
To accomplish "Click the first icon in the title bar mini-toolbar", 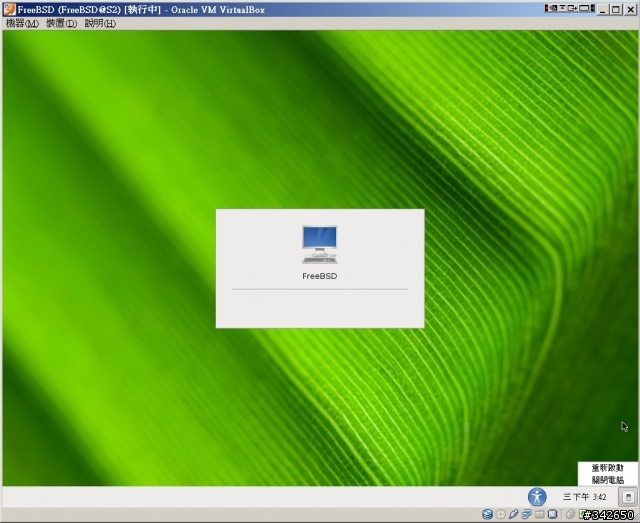I will tap(553, 8).
